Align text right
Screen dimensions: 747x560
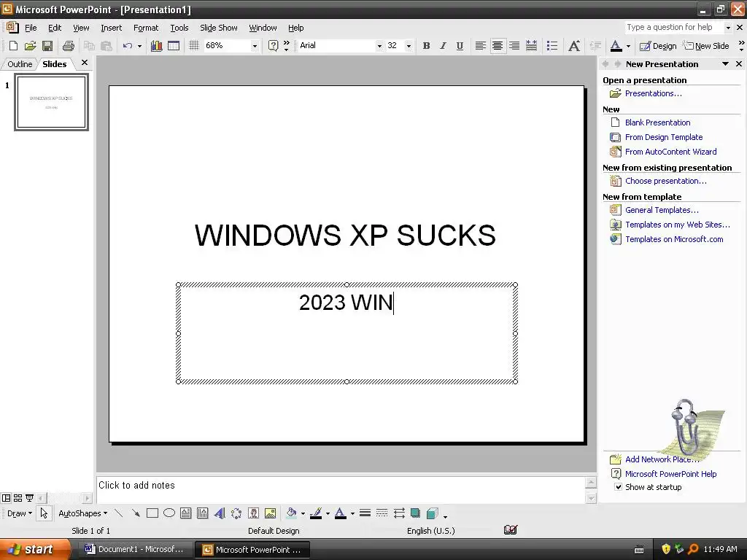point(514,46)
